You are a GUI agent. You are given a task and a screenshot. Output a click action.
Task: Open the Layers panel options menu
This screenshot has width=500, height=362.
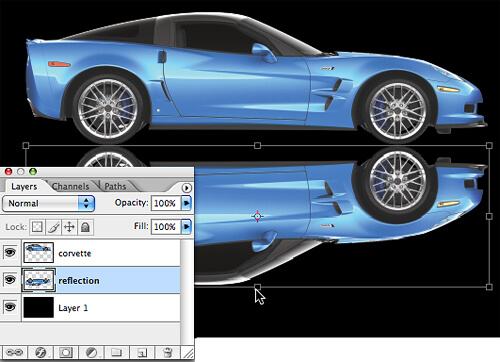187,188
